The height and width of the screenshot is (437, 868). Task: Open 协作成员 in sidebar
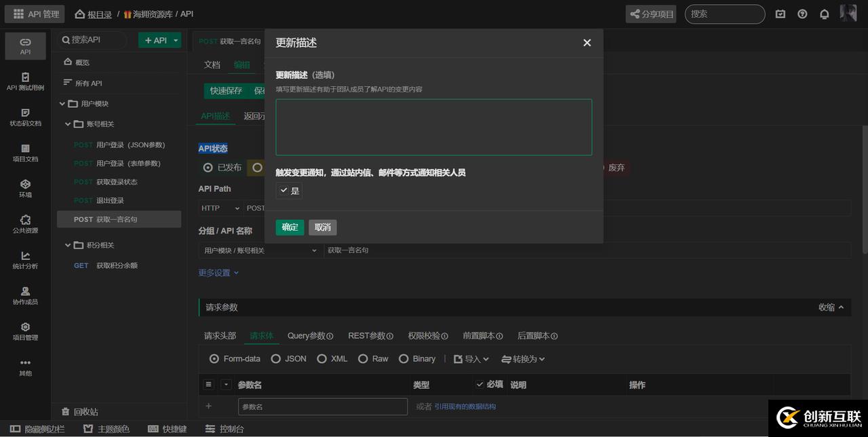coord(25,295)
